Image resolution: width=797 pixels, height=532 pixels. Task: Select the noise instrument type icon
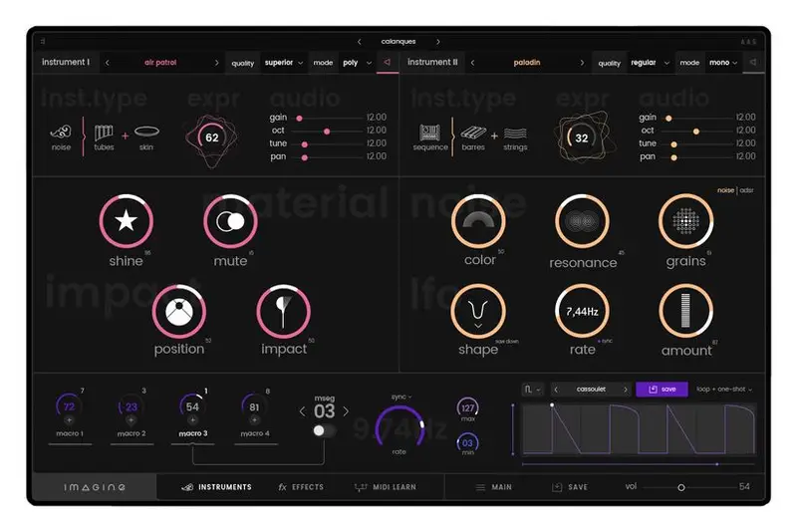tap(61, 133)
